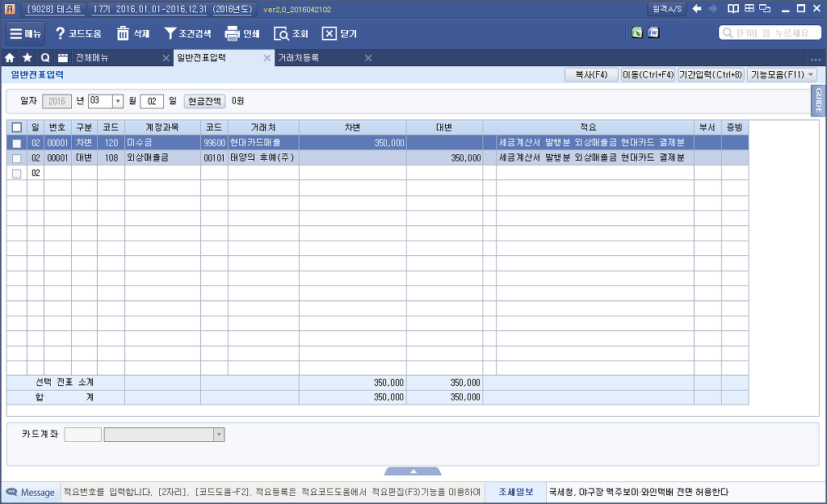
Task: Click the Excel export icon
Action: [637, 33]
